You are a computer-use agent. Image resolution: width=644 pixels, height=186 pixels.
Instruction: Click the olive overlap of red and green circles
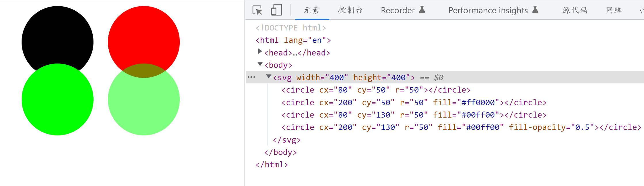144,71
